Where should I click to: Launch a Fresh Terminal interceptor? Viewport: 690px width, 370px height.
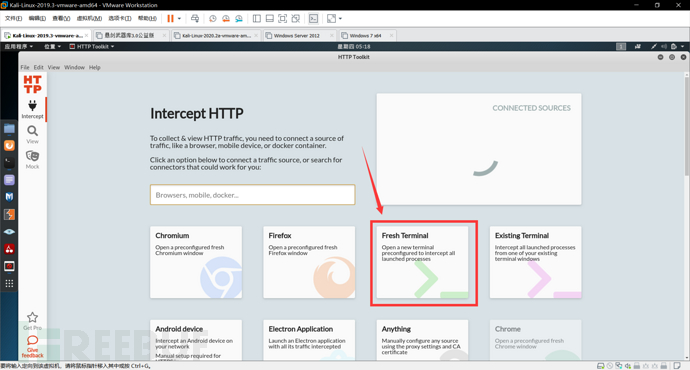(422, 262)
